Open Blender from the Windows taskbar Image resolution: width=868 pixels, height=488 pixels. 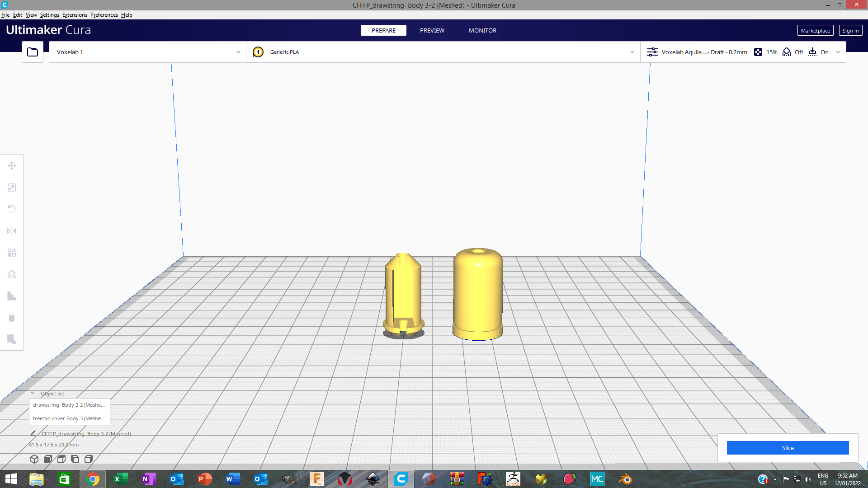[625, 479]
